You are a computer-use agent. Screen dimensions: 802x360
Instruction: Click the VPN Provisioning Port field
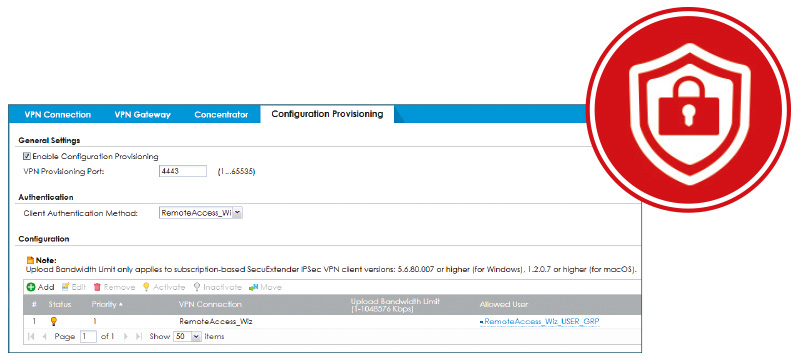(183, 171)
